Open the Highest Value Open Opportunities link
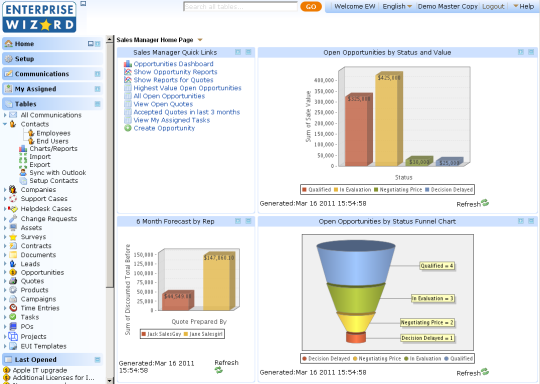 tap(187, 88)
